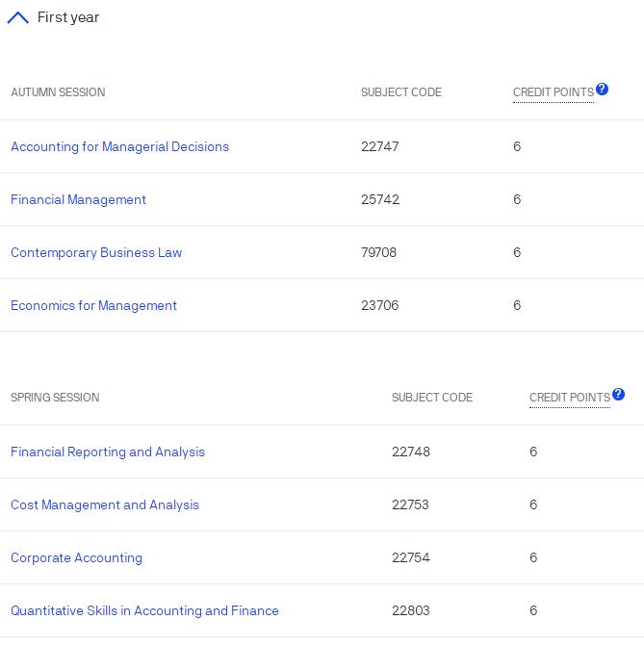
Task: Select subject code 22754
Action: click(x=411, y=557)
